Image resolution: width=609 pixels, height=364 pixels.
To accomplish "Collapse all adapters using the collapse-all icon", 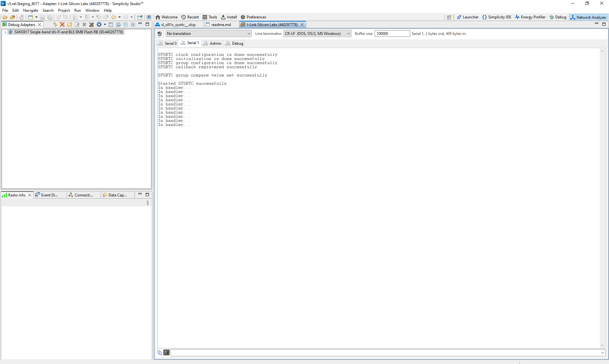I will point(126,24).
